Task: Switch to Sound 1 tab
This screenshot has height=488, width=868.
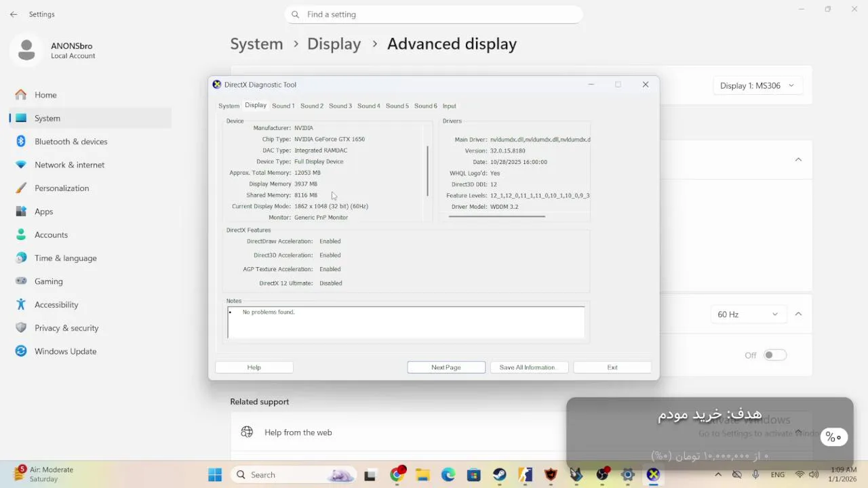Action: (283, 106)
